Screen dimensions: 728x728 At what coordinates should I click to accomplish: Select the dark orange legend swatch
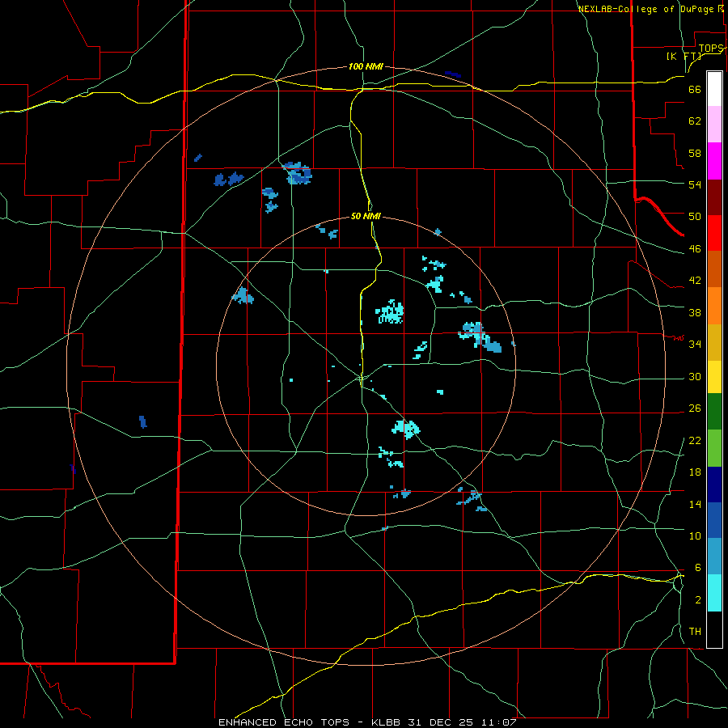pyautogui.click(x=714, y=269)
